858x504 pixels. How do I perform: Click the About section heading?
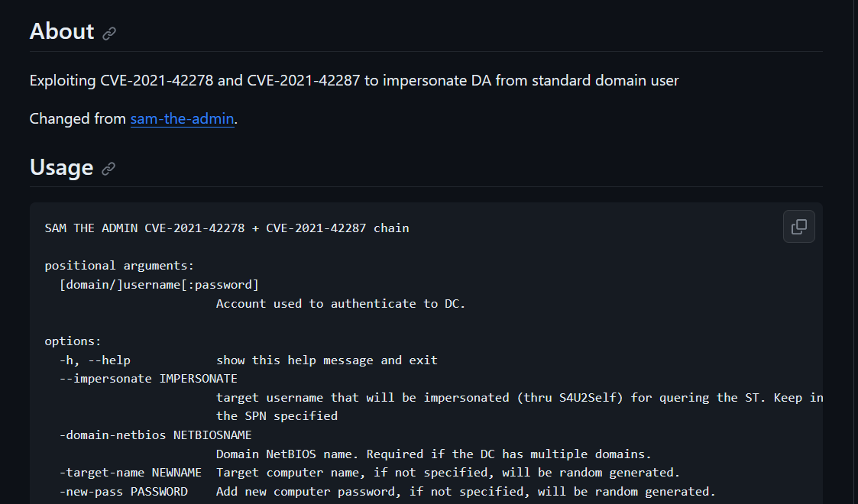click(62, 31)
